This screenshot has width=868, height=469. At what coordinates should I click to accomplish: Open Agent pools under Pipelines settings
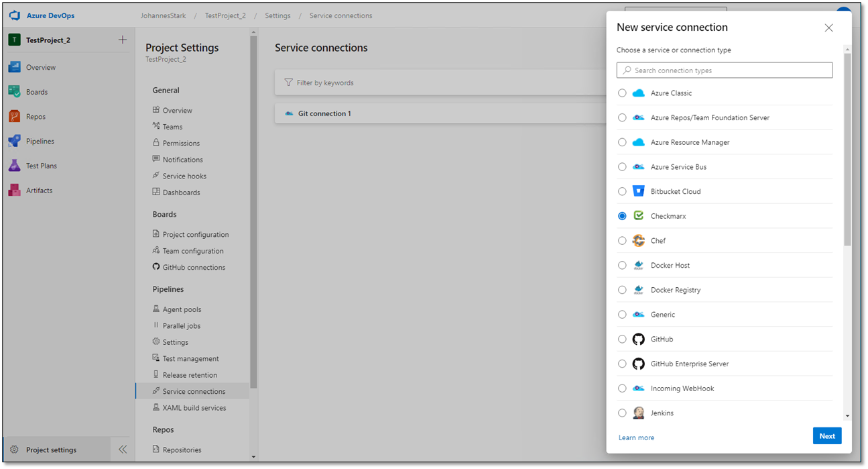pos(182,309)
